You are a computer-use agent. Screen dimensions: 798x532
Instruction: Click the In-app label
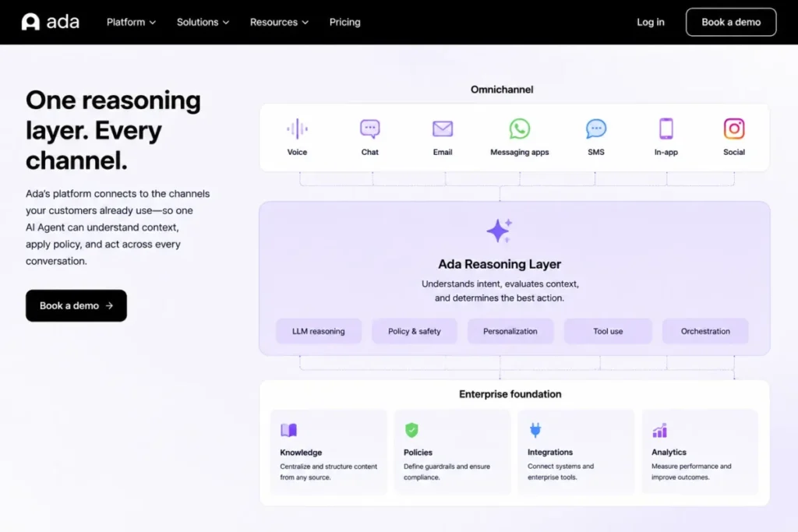(x=666, y=152)
